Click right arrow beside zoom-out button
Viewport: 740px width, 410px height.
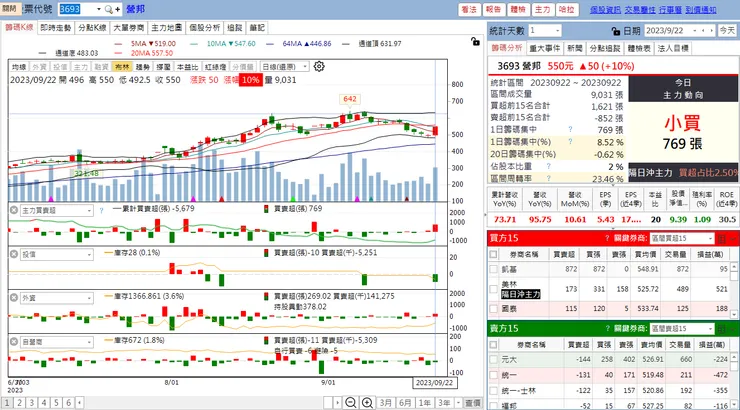click(337, 402)
